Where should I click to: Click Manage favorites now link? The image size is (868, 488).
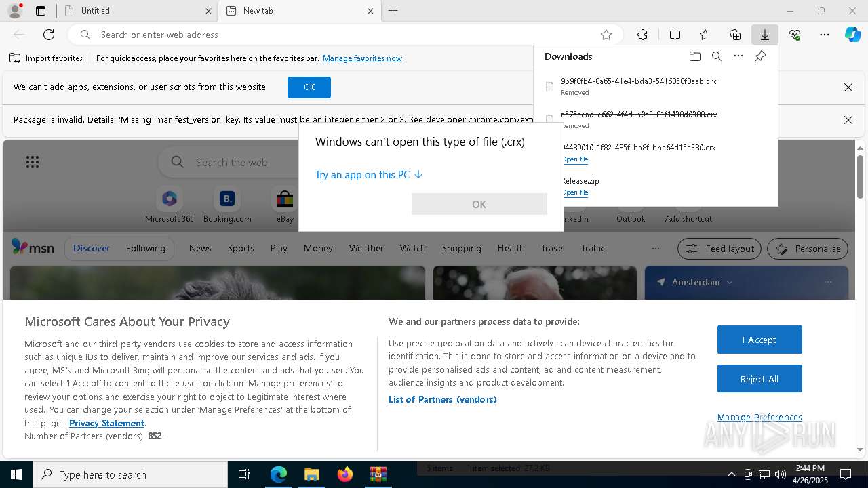(x=362, y=58)
